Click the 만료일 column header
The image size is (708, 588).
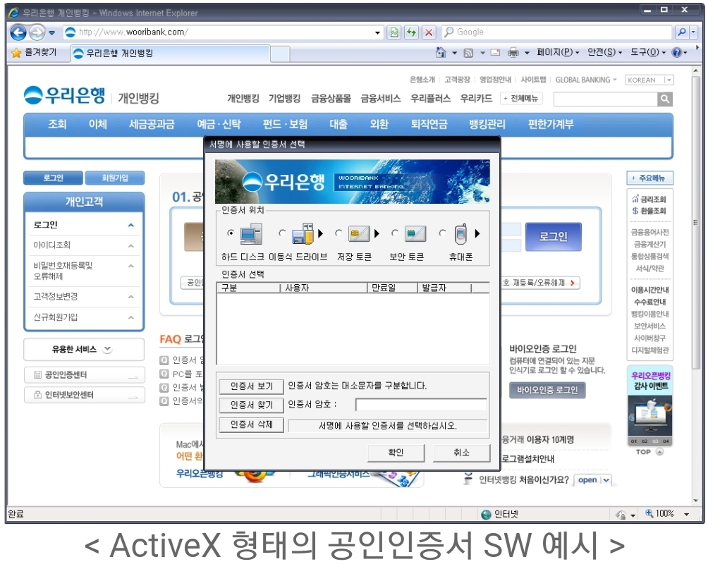[x=392, y=288]
